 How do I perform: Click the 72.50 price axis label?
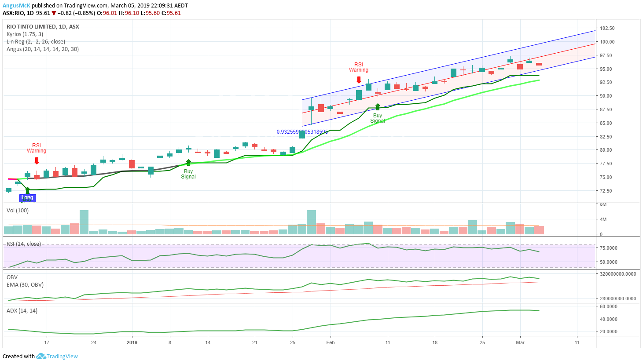(x=606, y=191)
